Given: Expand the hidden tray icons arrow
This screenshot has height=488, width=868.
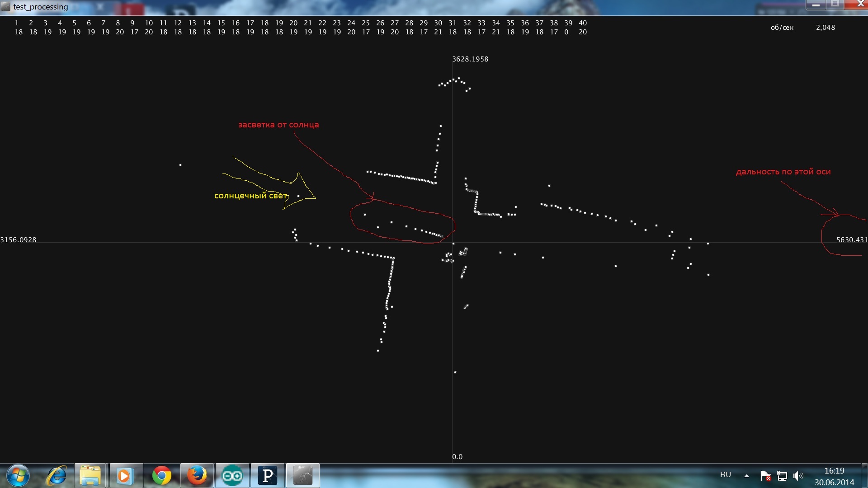Looking at the screenshot, I should pos(746,475).
